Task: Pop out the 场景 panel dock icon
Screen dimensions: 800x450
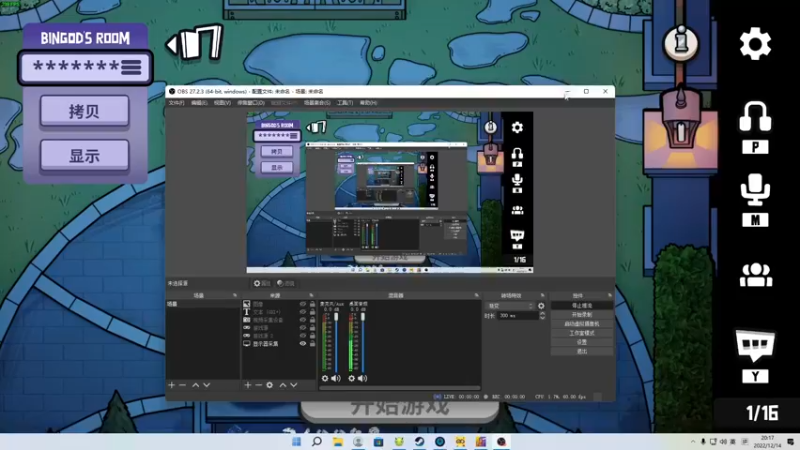Action: click(235, 295)
